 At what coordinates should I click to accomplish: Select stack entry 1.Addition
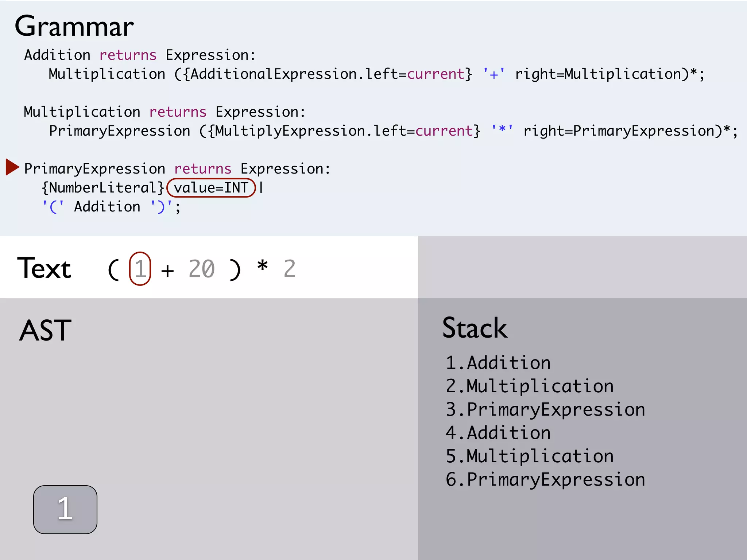498,363
